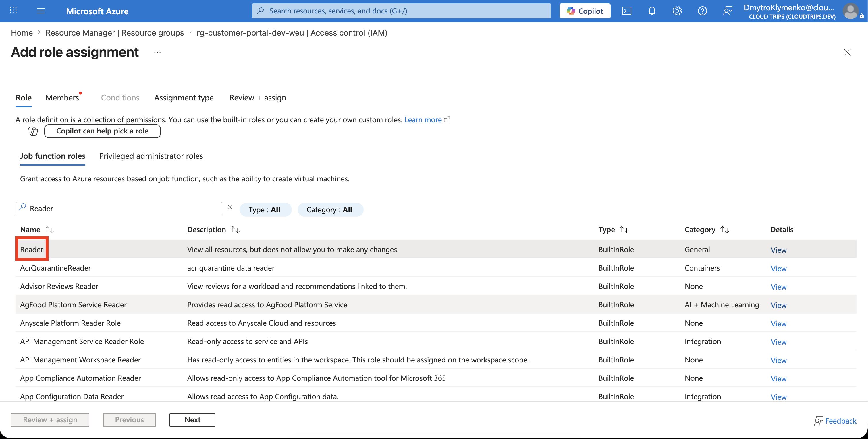Click the bottom Review + assign button
The width and height of the screenshot is (868, 439).
coord(50,420)
